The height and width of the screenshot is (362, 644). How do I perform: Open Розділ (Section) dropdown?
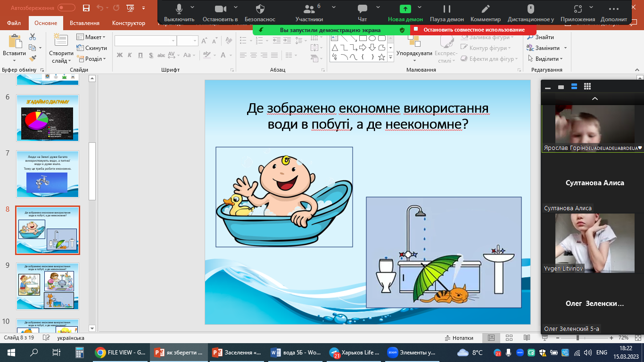[x=91, y=59]
